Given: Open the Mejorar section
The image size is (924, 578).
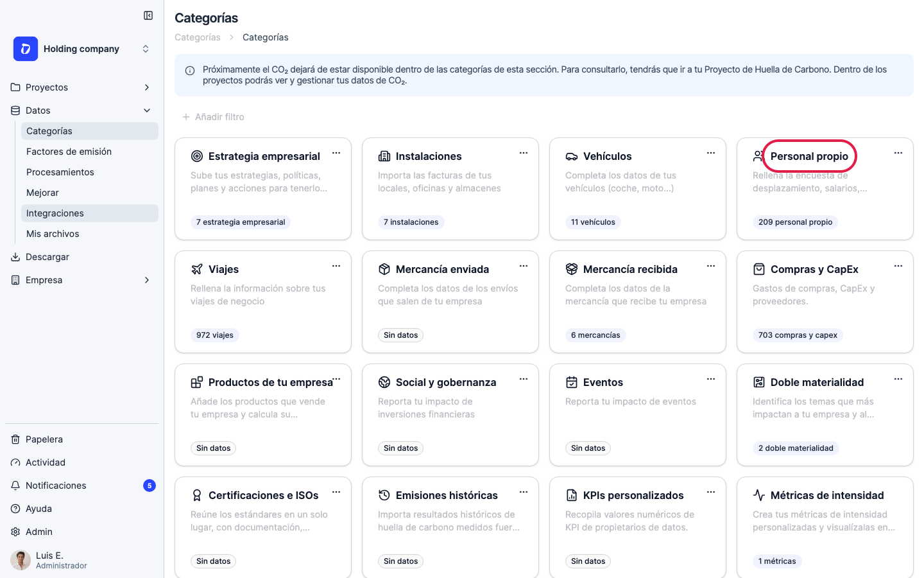Looking at the screenshot, I should [x=90, y=193].
